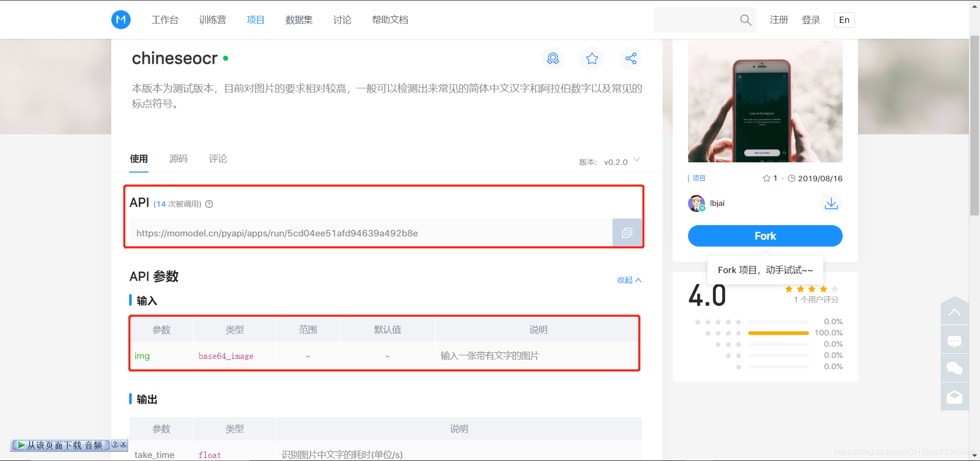The height and width of the screenshot is (461, 980).
Task: Click the phone project thumbnail image
Action: click(765, 102)
